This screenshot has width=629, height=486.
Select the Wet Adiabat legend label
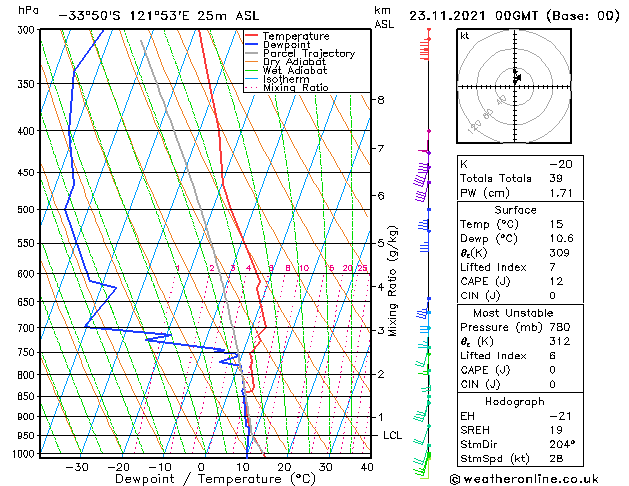pos(295,71)
